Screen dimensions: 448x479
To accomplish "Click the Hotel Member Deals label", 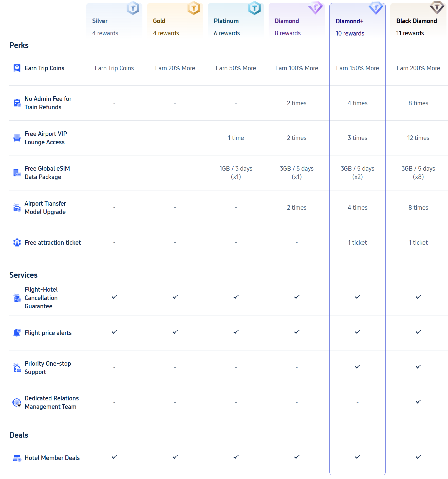I will coord(52,458).
